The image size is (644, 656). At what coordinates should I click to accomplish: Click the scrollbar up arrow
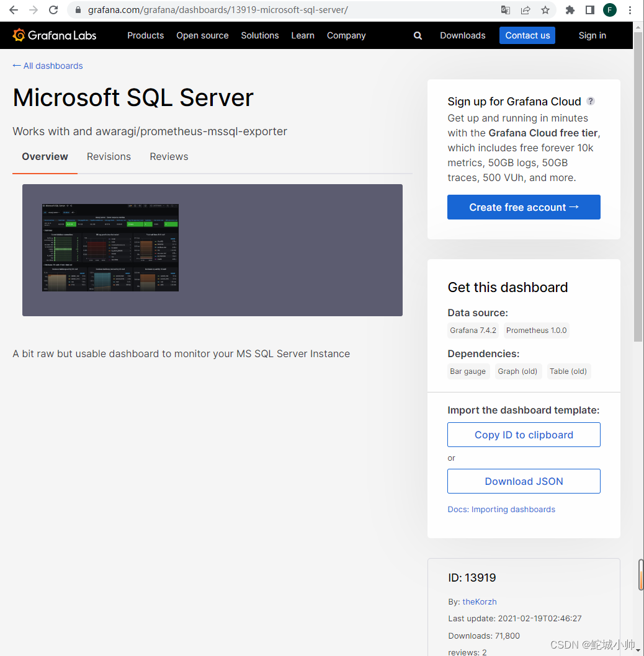point(638,27)
